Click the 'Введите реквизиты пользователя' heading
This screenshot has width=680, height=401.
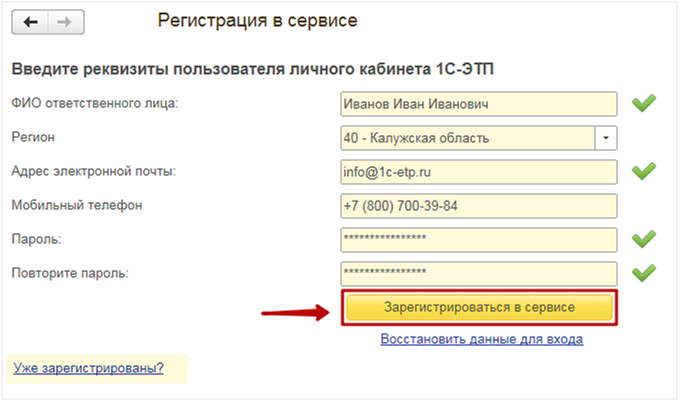[252, 69]
